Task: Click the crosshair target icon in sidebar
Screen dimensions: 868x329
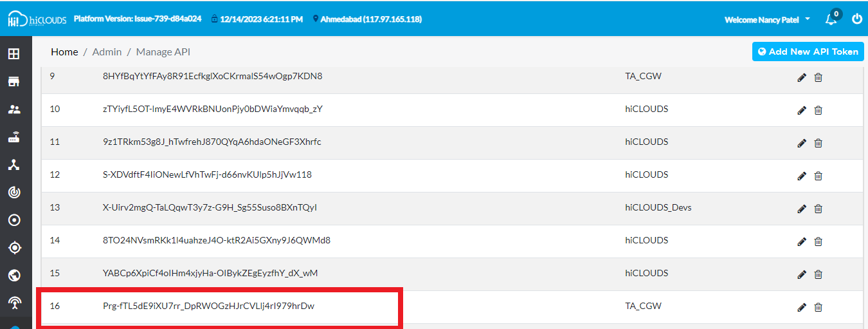Action: pos(14,248)
